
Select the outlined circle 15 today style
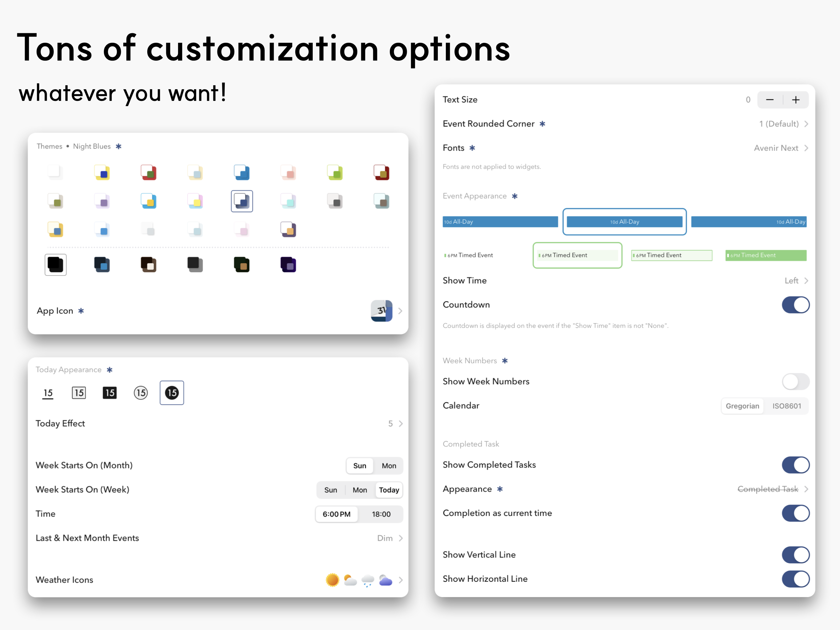point(141,393)
